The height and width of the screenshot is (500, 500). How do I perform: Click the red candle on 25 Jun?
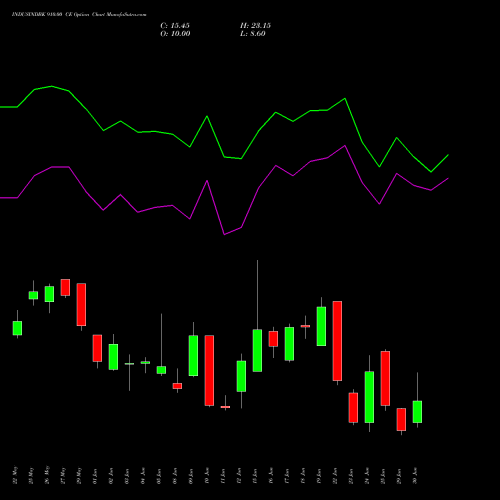385,378
